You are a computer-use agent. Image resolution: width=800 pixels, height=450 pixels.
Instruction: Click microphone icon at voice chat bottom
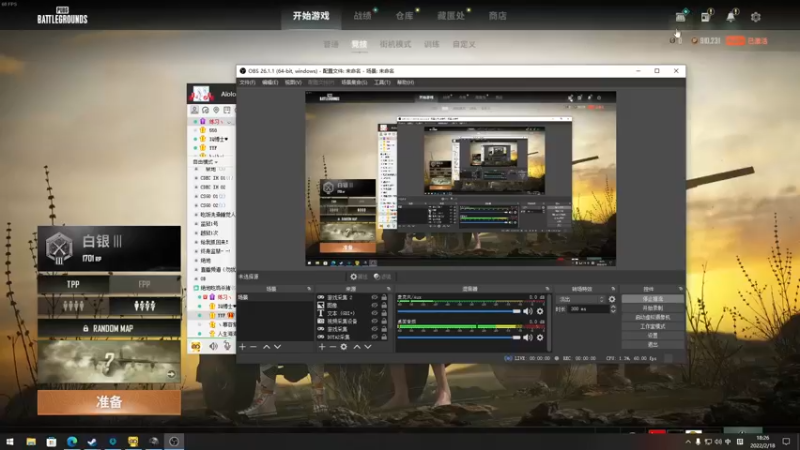(227, 346)
